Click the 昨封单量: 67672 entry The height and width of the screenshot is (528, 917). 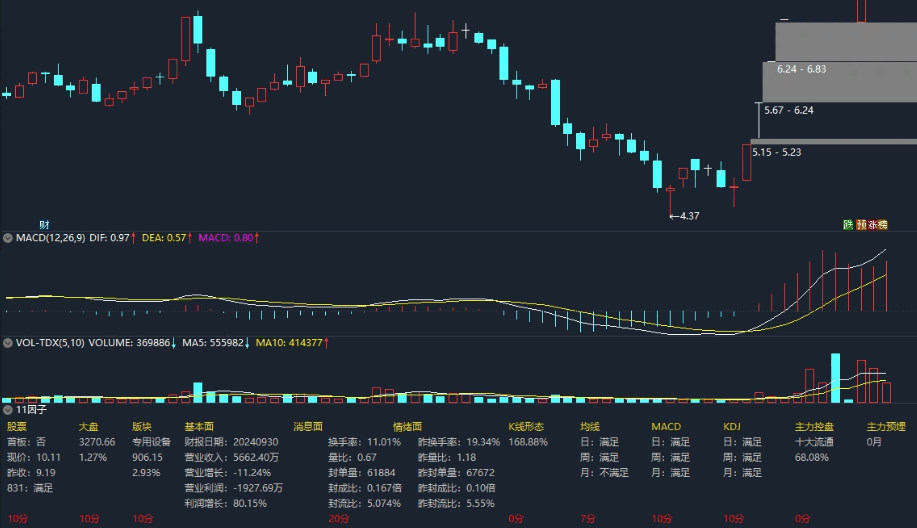pyautogui.click(x=456, y=472)
